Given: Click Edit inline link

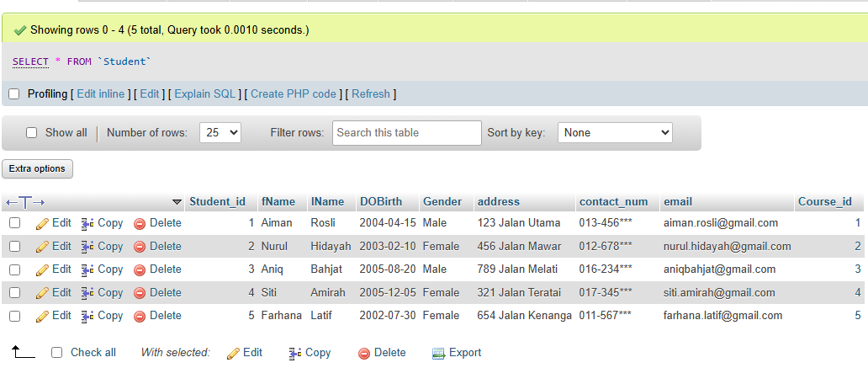Looking at the screenshot, I should (101, 94).
